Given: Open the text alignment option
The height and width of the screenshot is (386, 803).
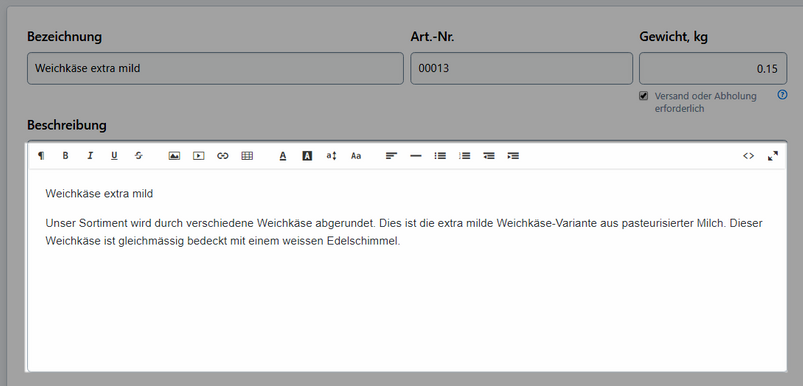Looking at the screenshot, I should 391,156.
